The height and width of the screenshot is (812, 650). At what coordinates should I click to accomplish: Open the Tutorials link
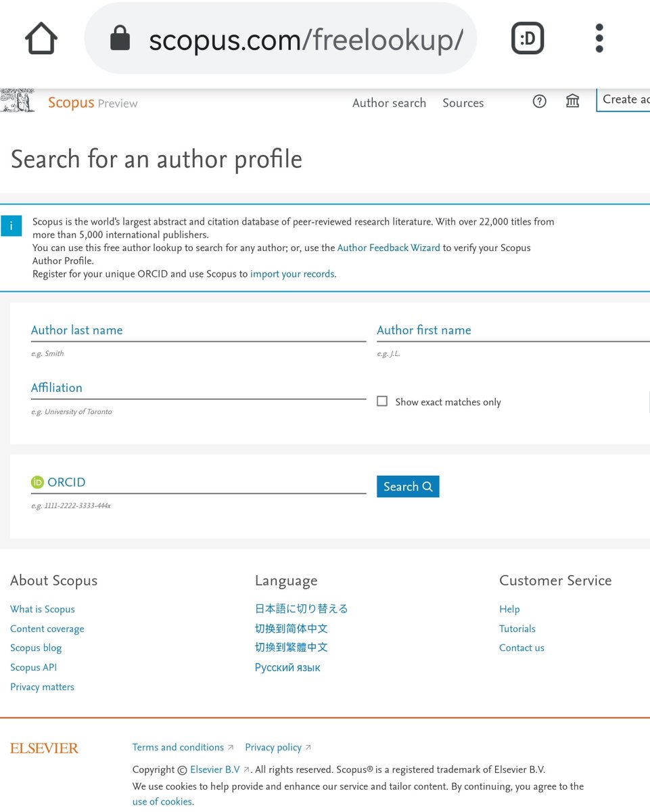(517, 629)
